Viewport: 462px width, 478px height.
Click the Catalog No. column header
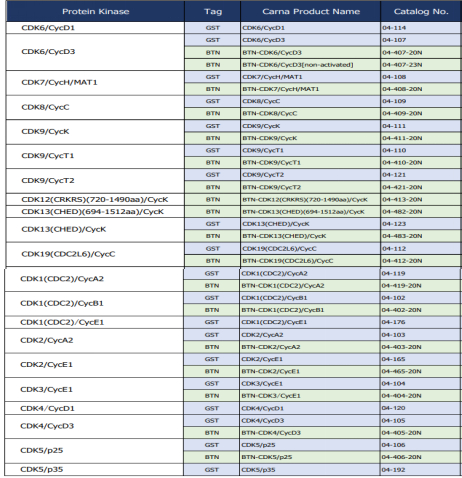[421, 11]
